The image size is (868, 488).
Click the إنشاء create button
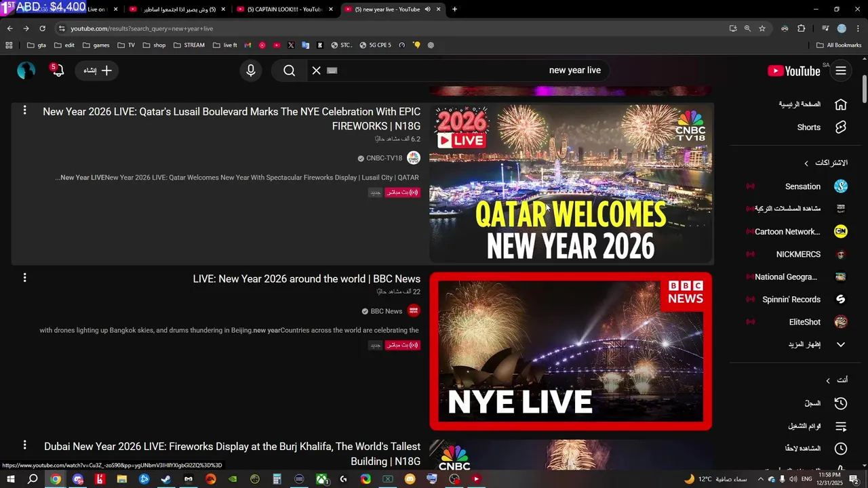point(97,70)
